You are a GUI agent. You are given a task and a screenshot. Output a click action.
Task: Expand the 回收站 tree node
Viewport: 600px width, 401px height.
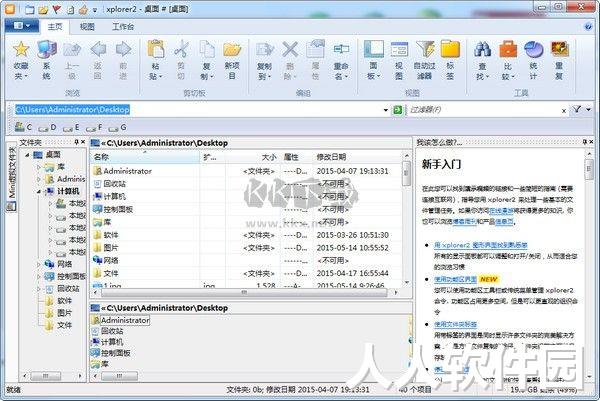[39, 289]
